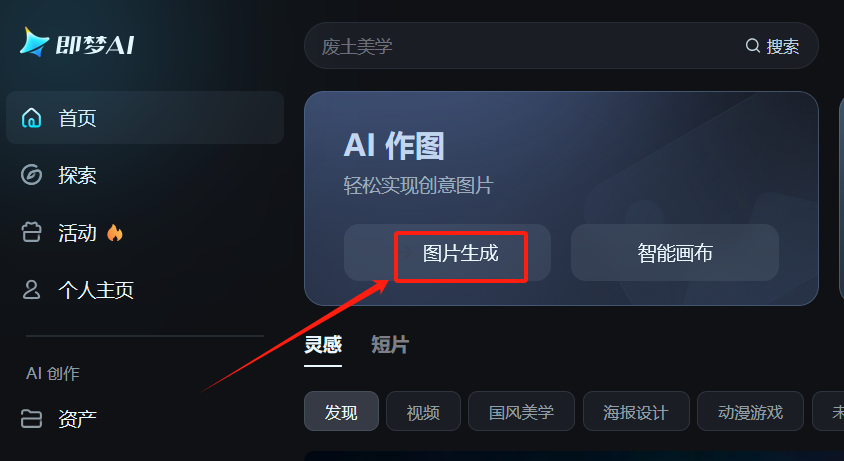Open the 智能画布 button
Screen dimensions: 844x461
[x=675, y=253]
